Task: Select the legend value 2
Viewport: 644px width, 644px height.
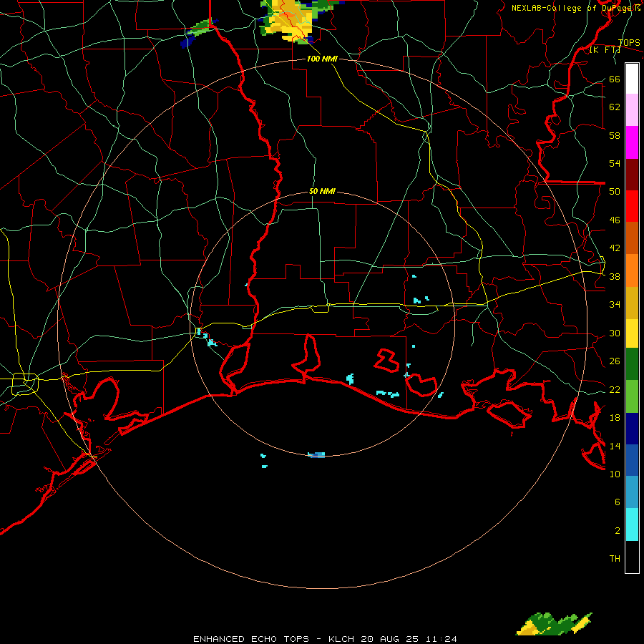Action: coord(618,531)
